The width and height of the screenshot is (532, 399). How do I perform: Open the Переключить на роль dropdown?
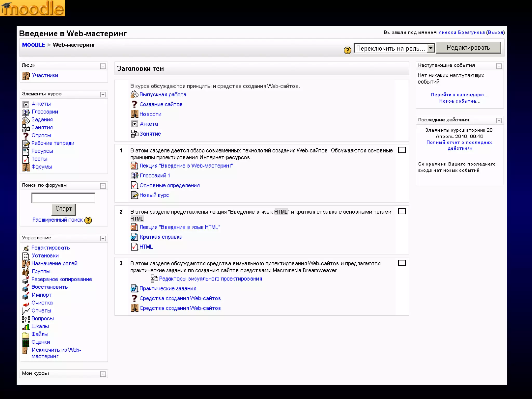coord(394,48)
